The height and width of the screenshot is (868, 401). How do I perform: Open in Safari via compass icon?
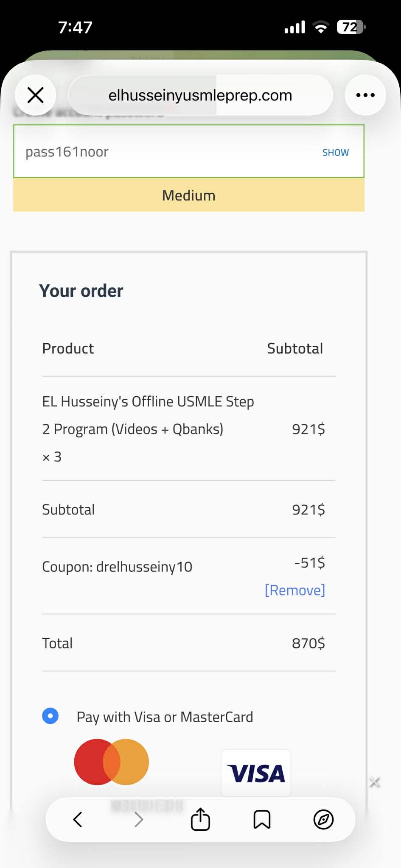[x=323, y=819]
